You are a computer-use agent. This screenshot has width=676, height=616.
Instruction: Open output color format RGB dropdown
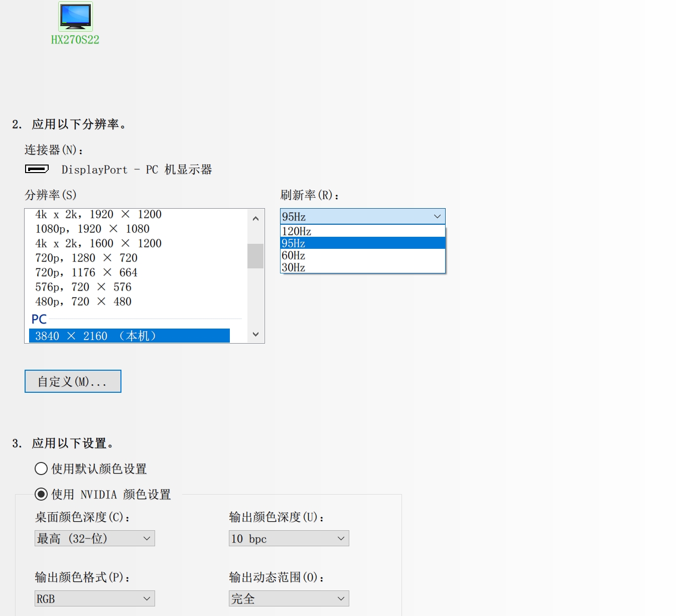(94, 598)
